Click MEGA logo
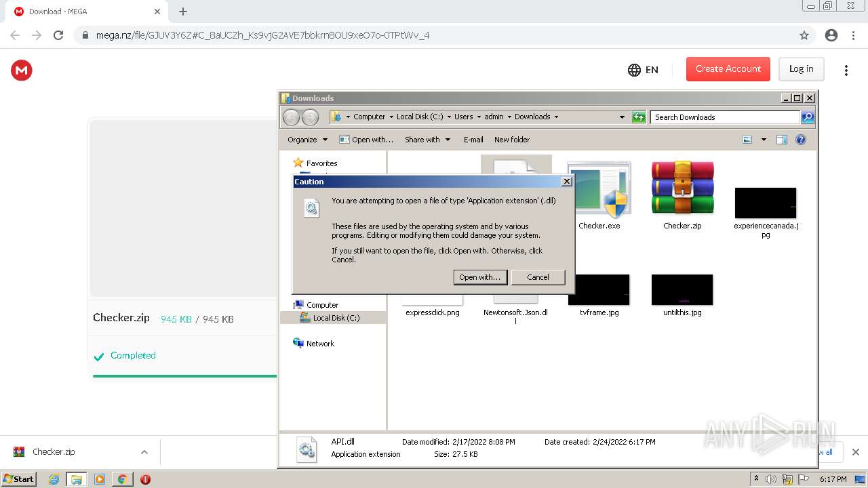Image resolution: width=868 pixels, height=488 pixels. pos(22,70)
